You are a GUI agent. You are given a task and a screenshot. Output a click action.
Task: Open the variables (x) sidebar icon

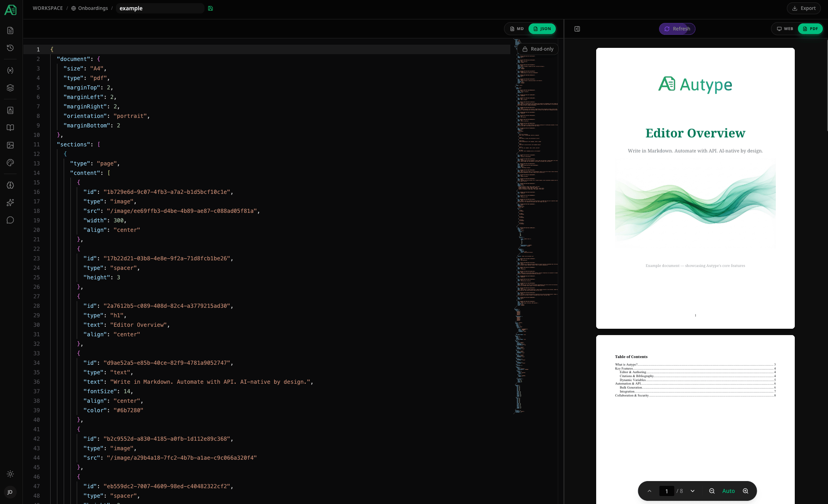11,70
